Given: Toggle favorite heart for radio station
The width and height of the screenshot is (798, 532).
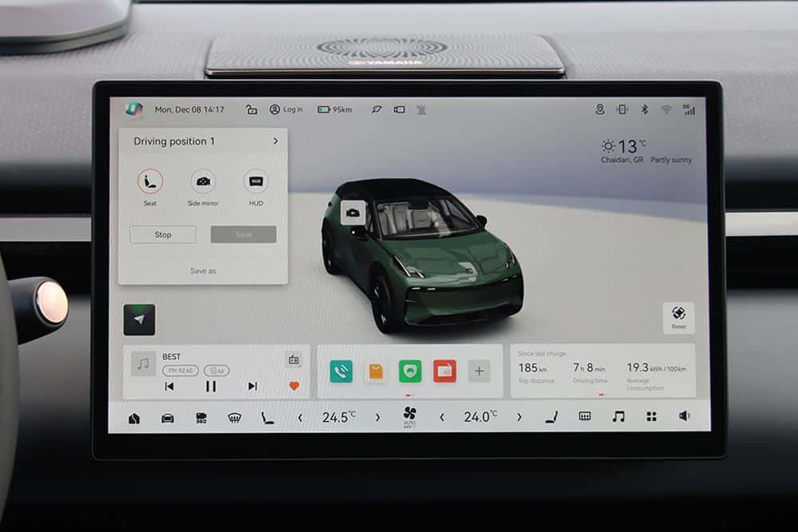Looking at the screenshot, I should [294, 386].
